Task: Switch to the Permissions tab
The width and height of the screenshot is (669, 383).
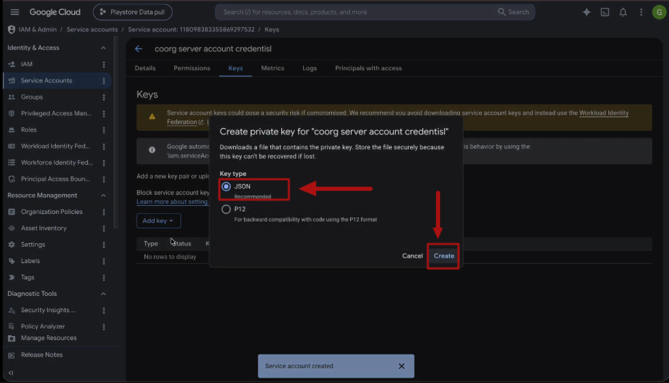Action: (192, 68)
